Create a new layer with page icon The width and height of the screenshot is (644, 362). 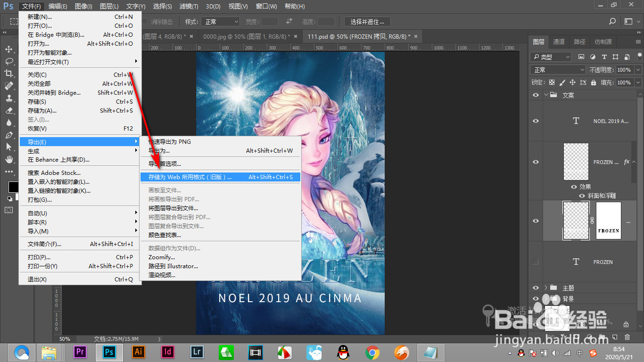(615, 337)
